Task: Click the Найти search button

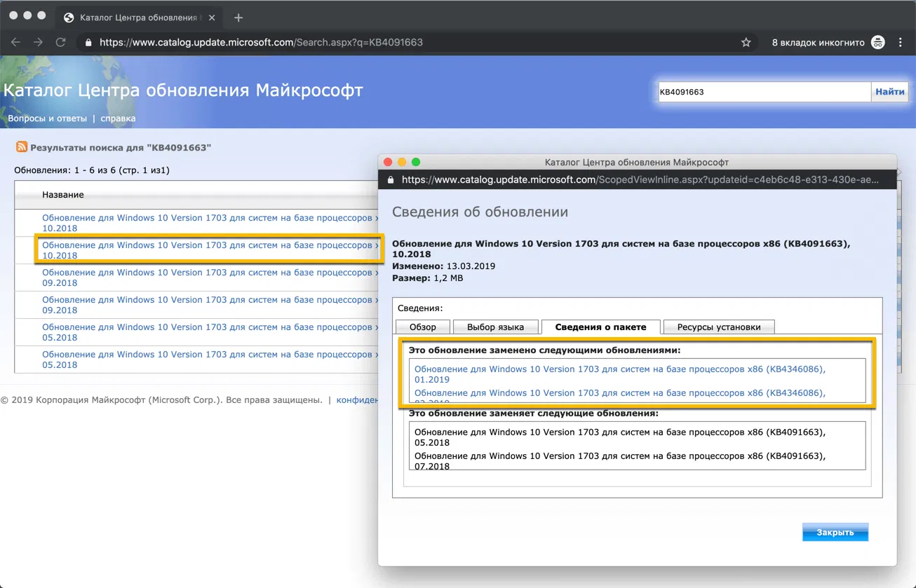Action: pos(889,92)
